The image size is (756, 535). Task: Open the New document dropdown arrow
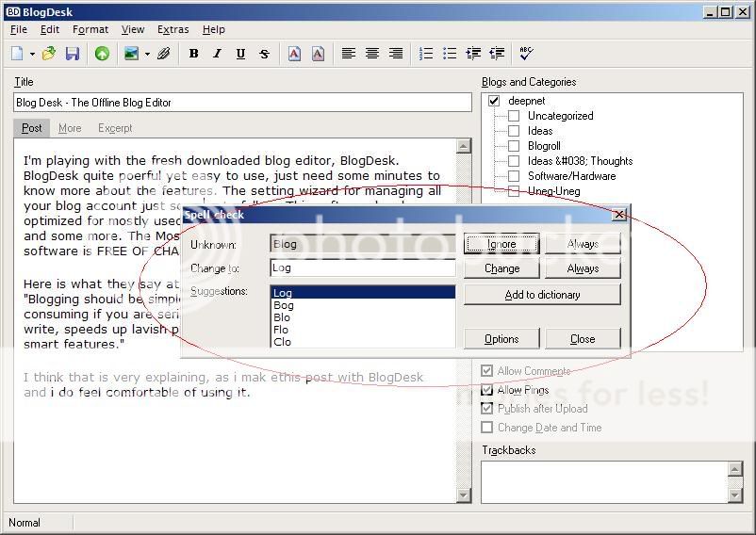[33, 55]
